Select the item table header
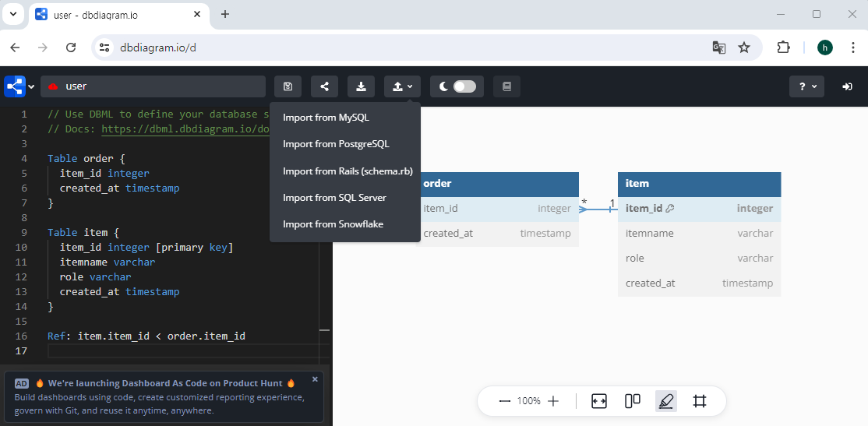 pos(699,184)
